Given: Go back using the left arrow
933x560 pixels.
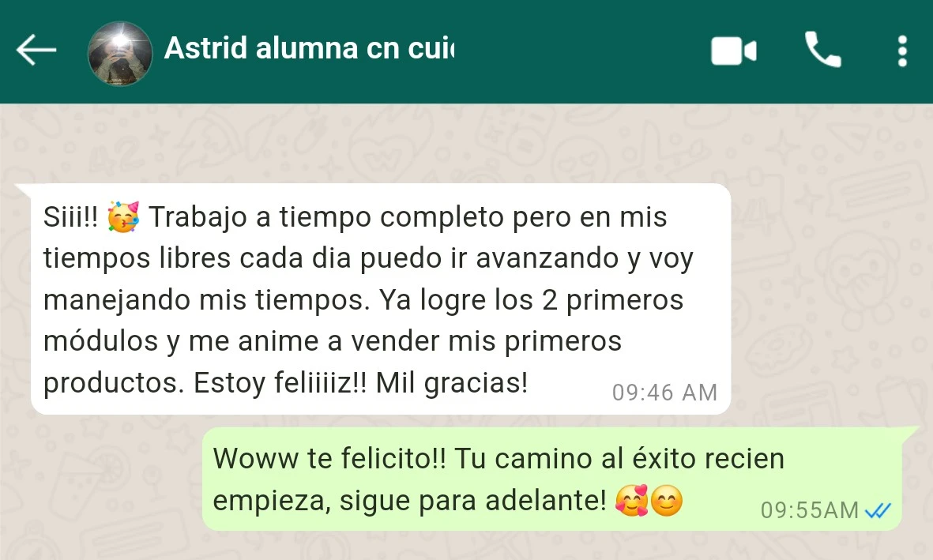Looking at the screenshot, I should 36,50.
